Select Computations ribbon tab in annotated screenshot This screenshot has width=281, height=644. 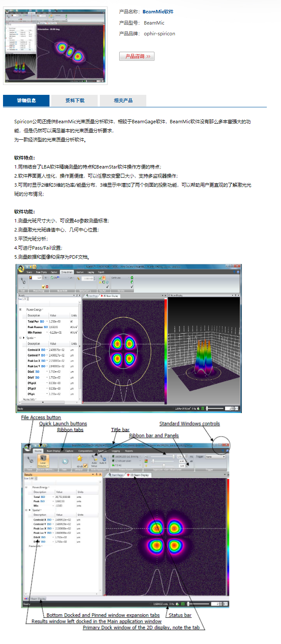(85, 451)
